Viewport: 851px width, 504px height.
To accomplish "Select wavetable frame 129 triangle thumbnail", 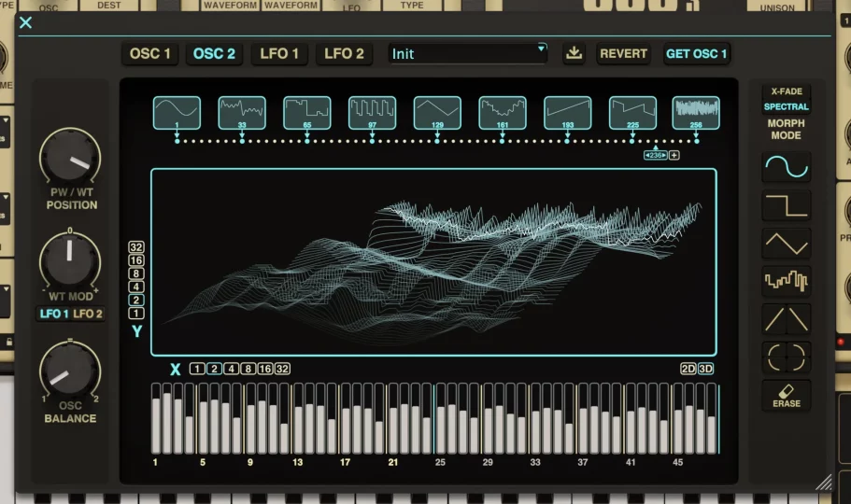I will point(437,113).
